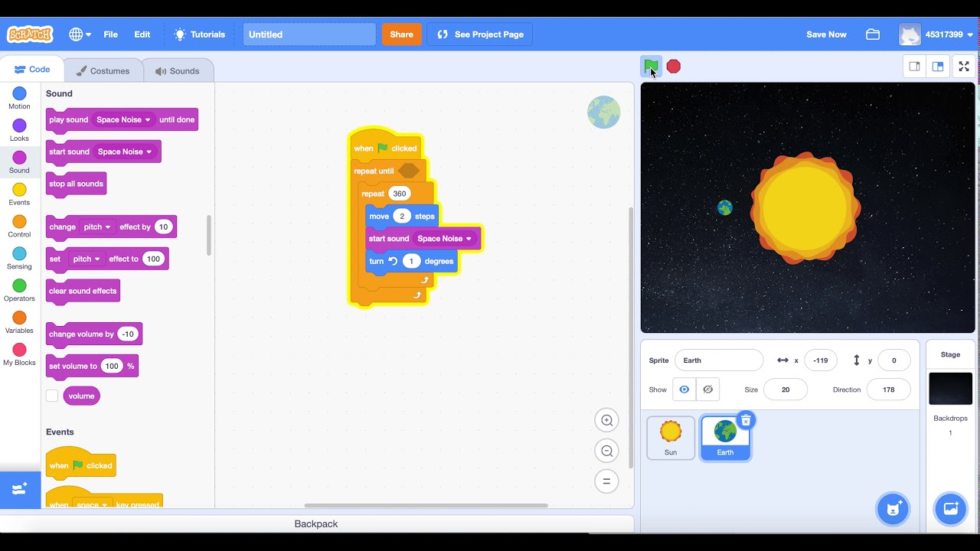Select the My Blocks category

point(19,356)
